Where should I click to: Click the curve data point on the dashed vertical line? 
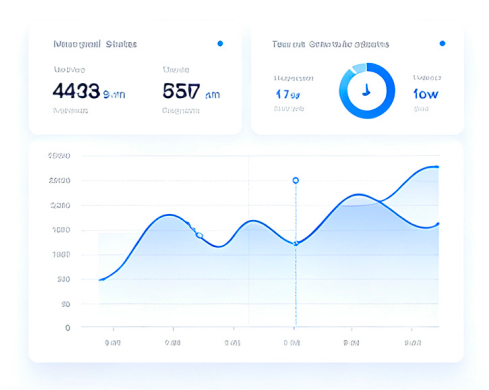[296, 244]
